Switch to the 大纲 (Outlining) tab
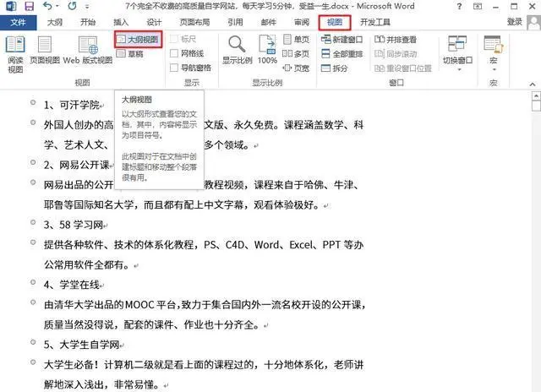The width and height of the screenshot is (541, 392). (54, 23)
